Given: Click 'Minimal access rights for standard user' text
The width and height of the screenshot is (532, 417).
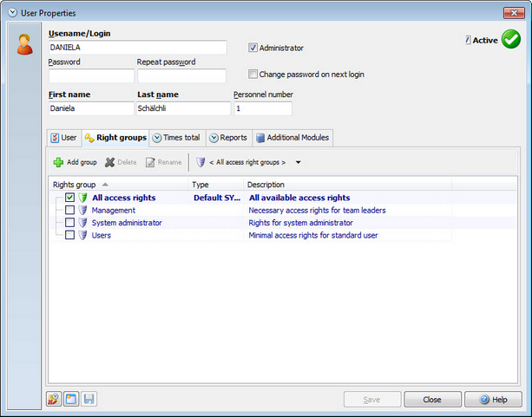Looking at the screenshot, I should click(313, 235).
